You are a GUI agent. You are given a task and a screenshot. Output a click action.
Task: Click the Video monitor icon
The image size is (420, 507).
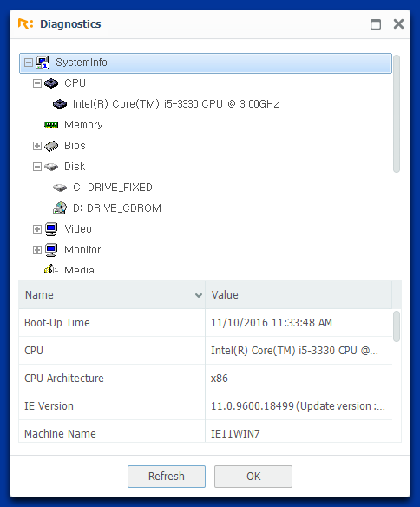[51, 229]
